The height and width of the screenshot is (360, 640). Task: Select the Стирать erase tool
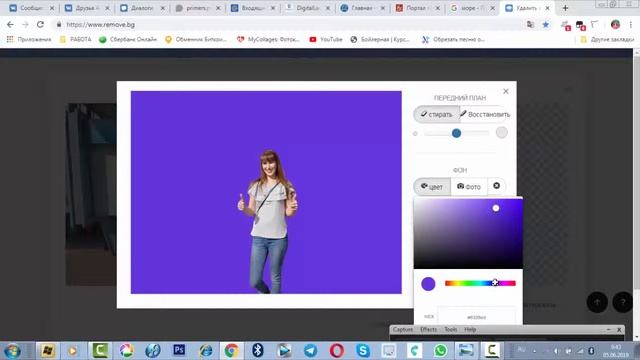437,114
